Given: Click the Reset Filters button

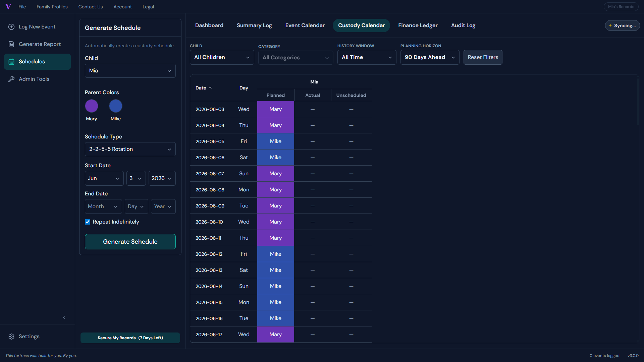Looking at the screenshot, I should coord(483,57).
